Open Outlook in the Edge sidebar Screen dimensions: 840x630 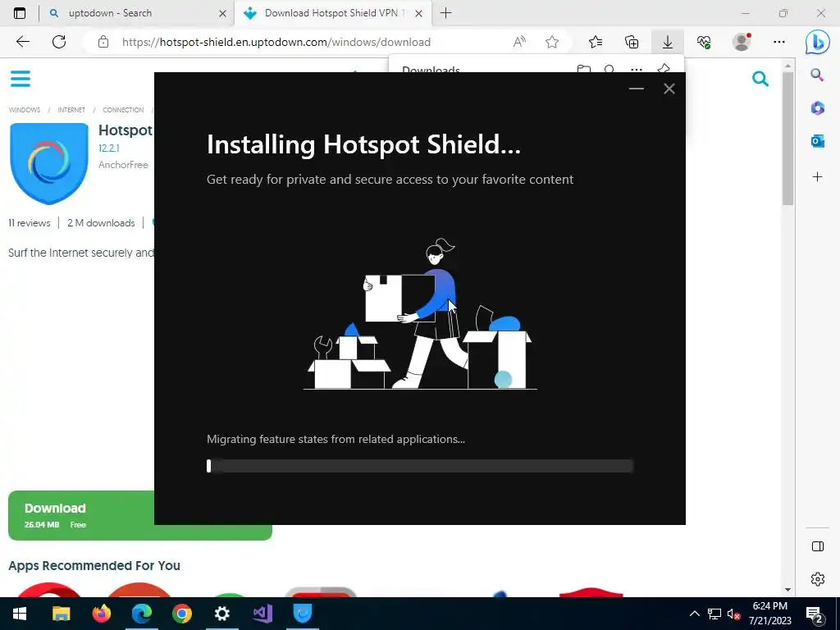click(x=818, y=141)
